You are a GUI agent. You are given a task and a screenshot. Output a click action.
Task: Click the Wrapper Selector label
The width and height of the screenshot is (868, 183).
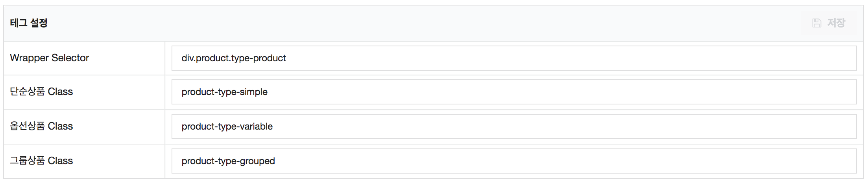point(50,58)
